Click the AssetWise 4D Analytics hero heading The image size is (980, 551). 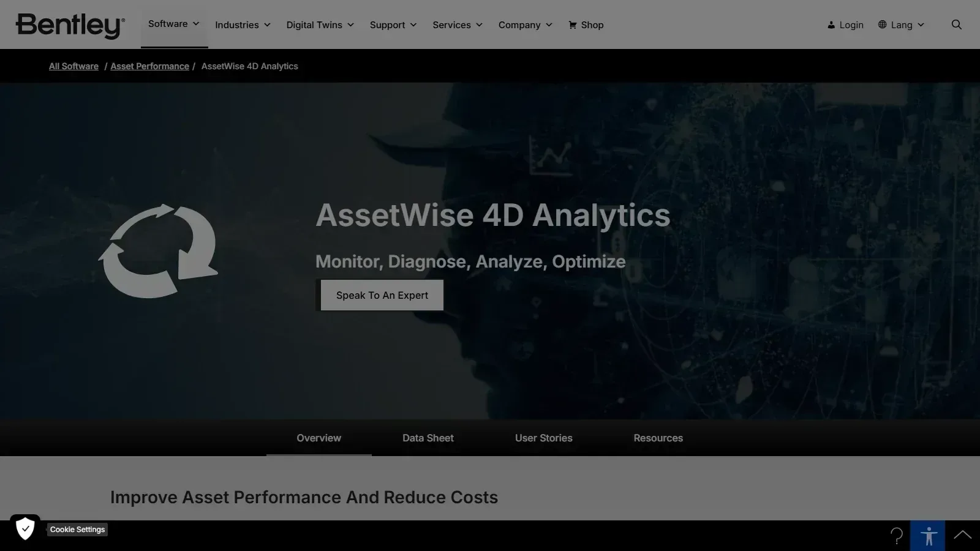493,216
